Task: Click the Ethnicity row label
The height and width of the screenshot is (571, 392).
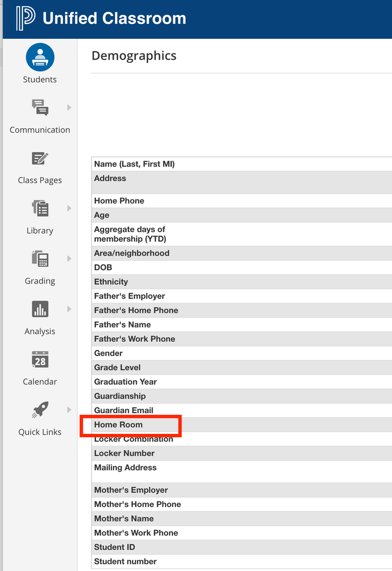Action: tap(111, 282)
